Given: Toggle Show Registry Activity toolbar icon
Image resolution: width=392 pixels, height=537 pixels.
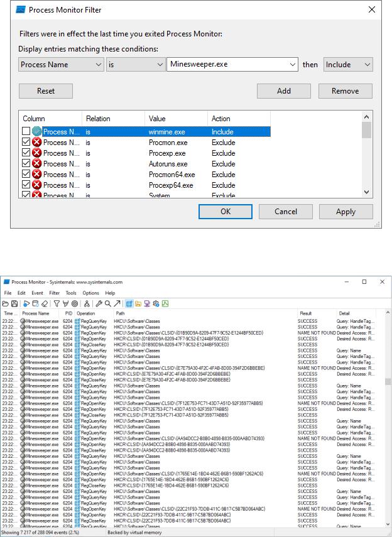Looking at the screenshot, I should pyautogui.click(x=129, y=304).
